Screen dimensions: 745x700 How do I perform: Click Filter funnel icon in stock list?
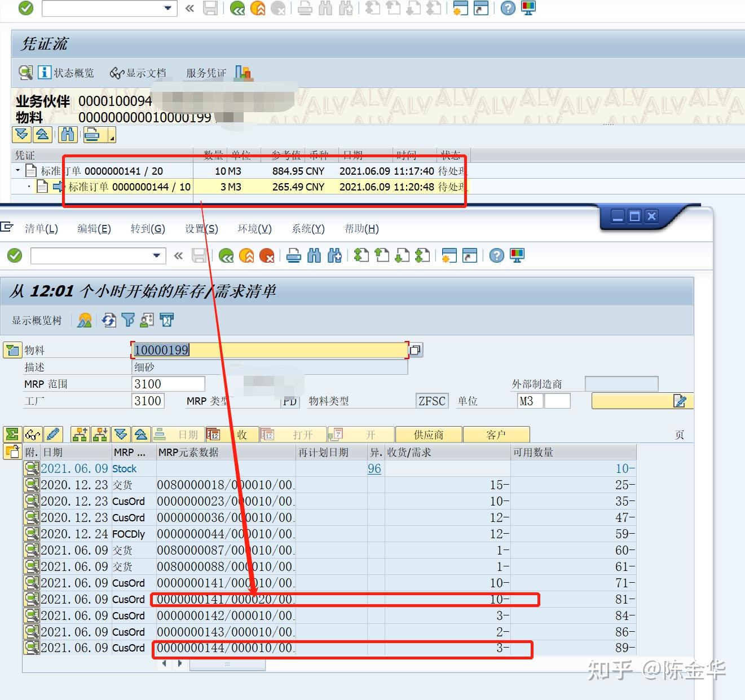tap(129, 320)
